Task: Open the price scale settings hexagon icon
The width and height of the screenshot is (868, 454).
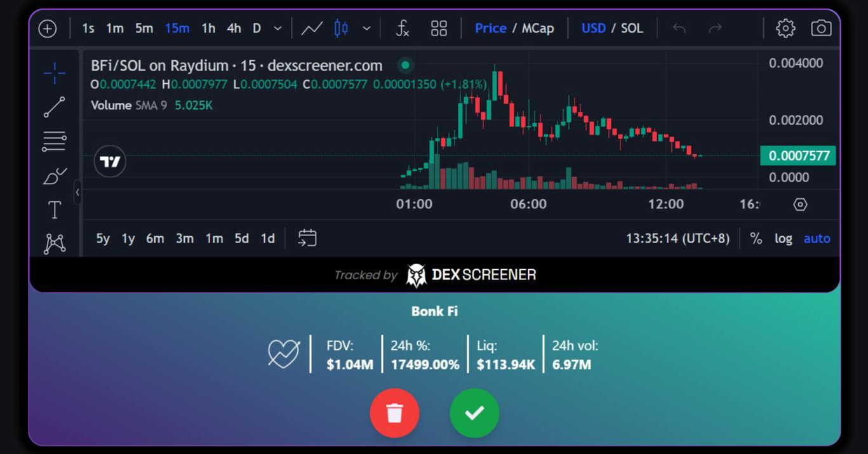Action: [800, 204]
